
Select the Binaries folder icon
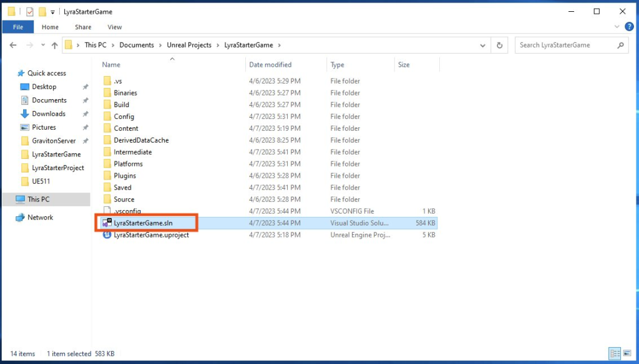(x=107, y=93)
